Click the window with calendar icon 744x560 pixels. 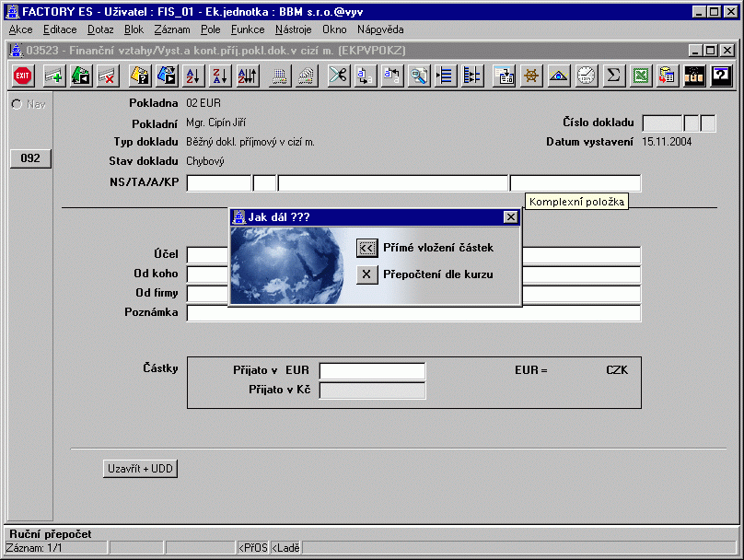point(505,76)
